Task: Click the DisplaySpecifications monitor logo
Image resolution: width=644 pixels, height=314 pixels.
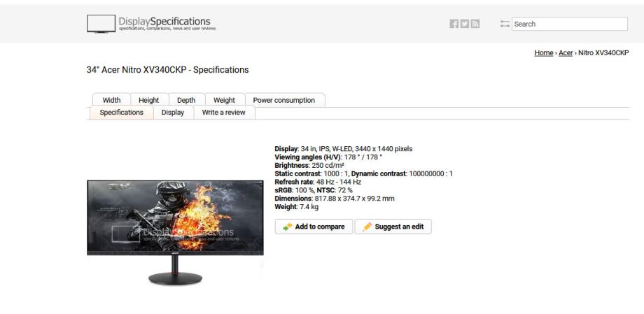Action: pyautogui.click(x=101, y=24)
